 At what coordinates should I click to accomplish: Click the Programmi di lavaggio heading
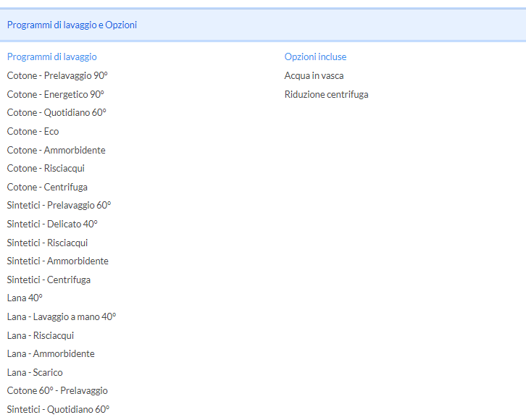click(x=52, y=57)
